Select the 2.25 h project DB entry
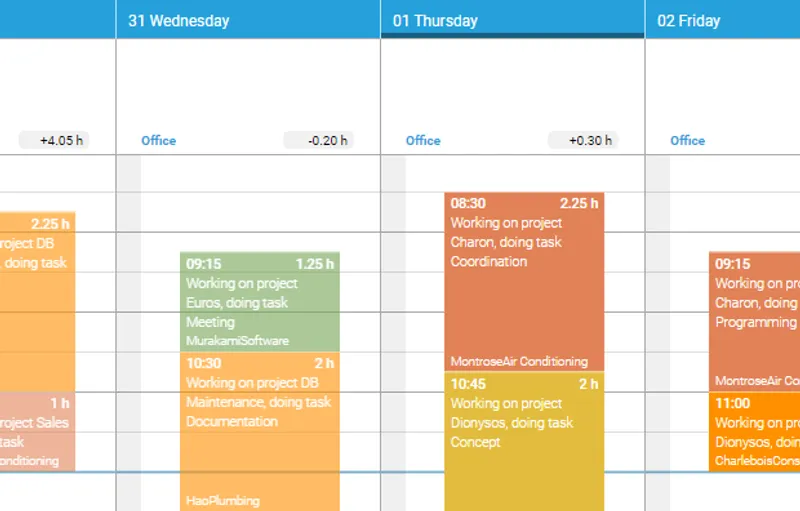 36,300
